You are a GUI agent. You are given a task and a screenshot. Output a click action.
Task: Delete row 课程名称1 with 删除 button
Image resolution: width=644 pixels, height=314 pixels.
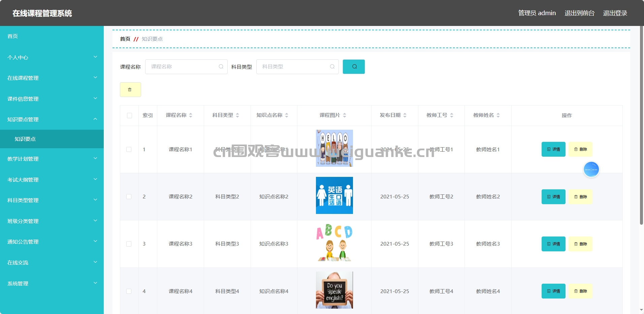point(580,149)
